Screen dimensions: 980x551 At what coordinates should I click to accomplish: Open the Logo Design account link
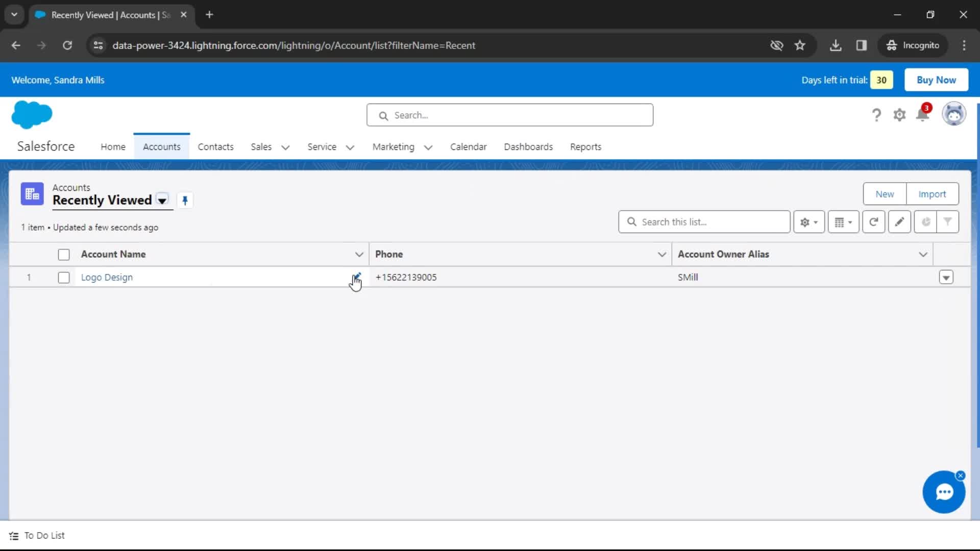click(x=107, y=278)
